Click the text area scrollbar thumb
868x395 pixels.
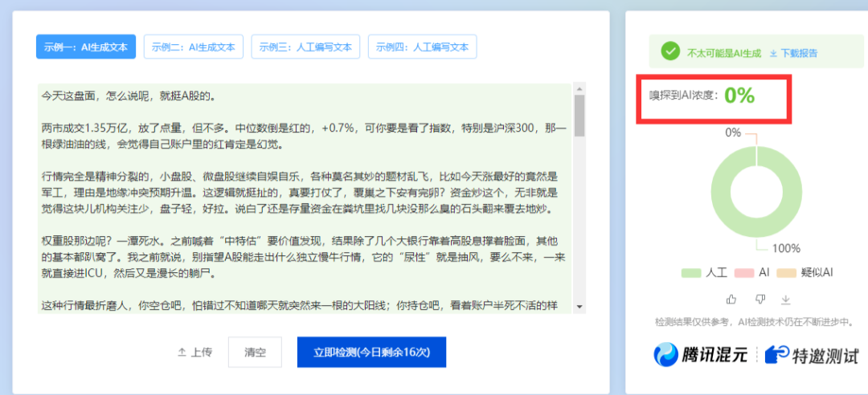[x=579, y=115]
